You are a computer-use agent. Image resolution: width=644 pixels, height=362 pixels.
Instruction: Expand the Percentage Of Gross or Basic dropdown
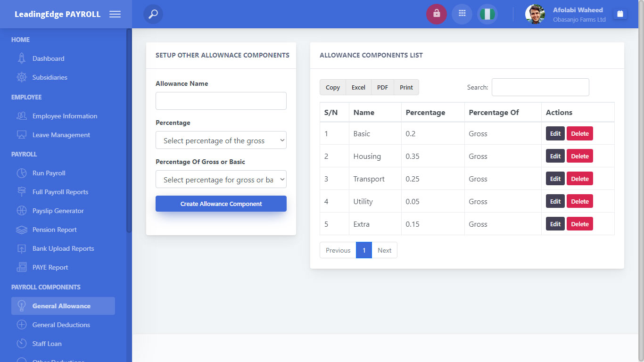221,180
